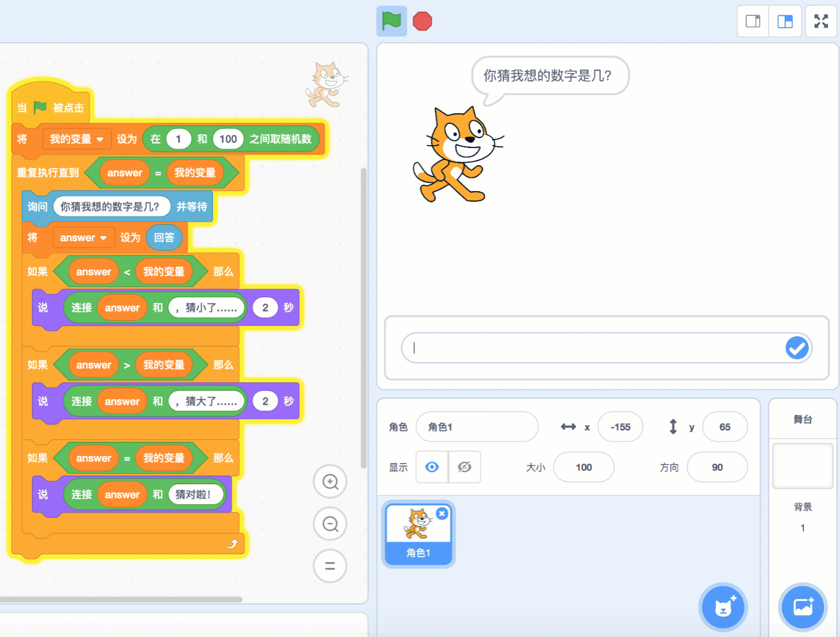This screenshot has width=840, height=637.
Task: Edit the sprite name field 角色1
Action: 477,427
